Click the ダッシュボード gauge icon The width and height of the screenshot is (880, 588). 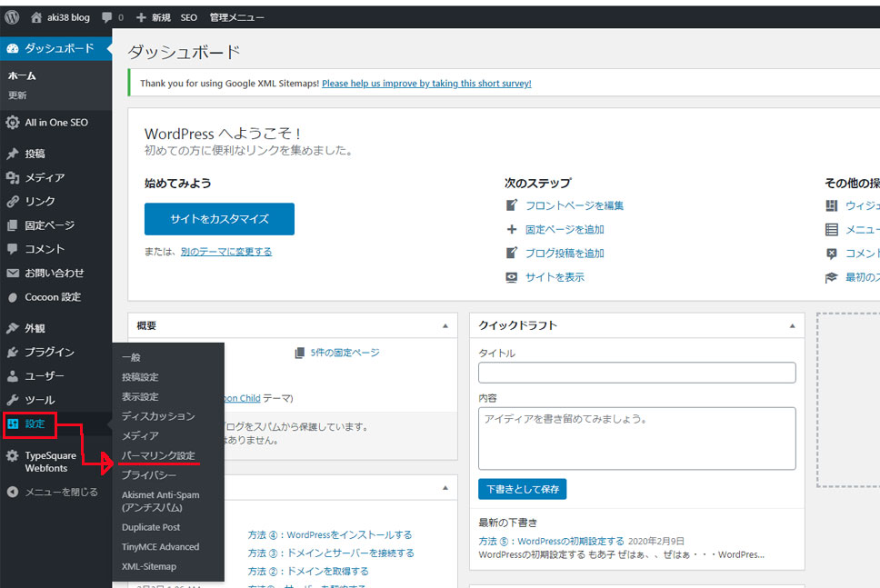[13, 49]
